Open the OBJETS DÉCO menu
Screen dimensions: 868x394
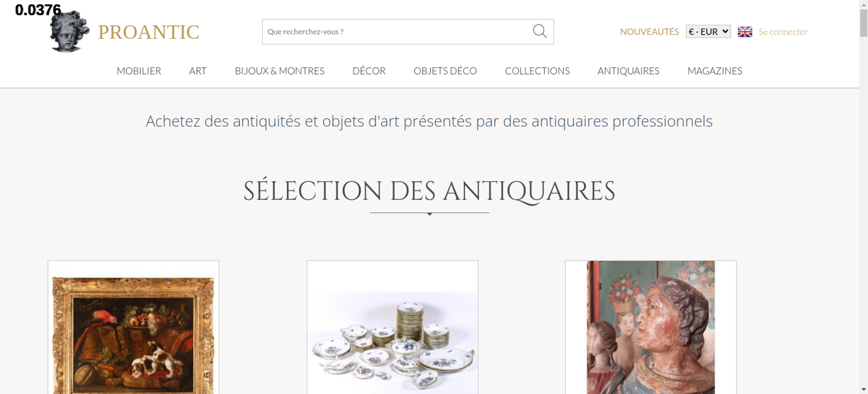(x=445, y=71)
